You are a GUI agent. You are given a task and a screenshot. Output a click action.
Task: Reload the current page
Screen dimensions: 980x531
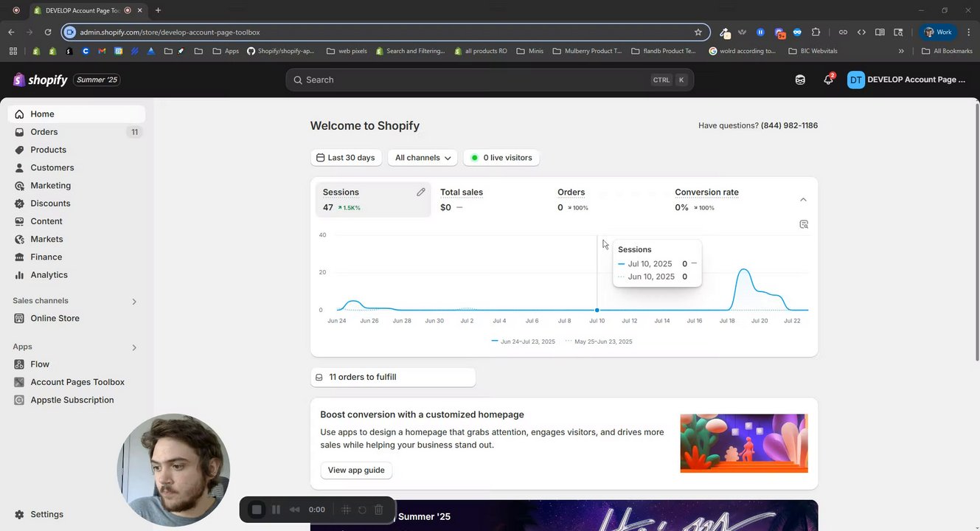48,32
